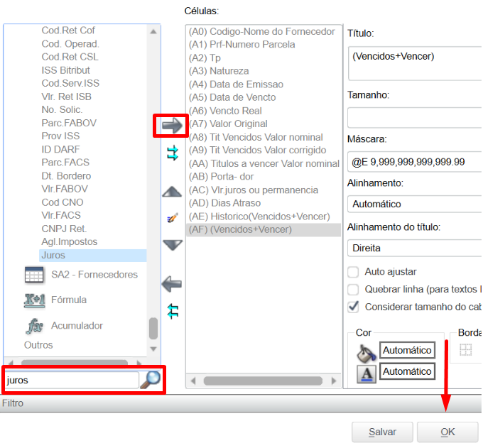488x448 pixels.
Task: Click the juros search input field
Action: pyautogui.click(x=72, y=380)
